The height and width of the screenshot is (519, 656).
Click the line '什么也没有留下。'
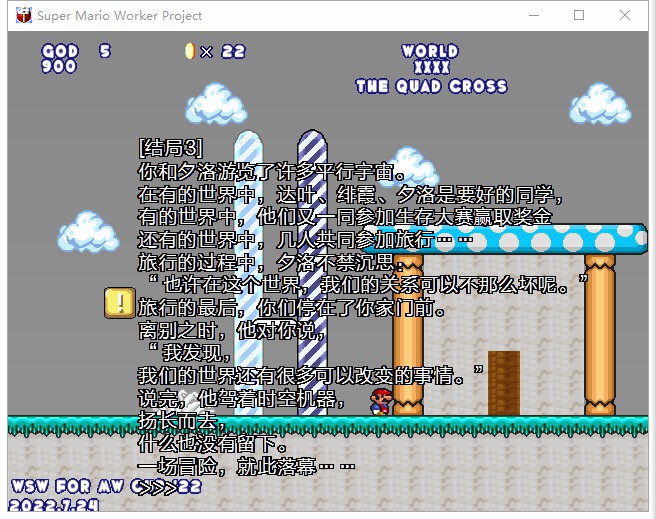point(213,444)
